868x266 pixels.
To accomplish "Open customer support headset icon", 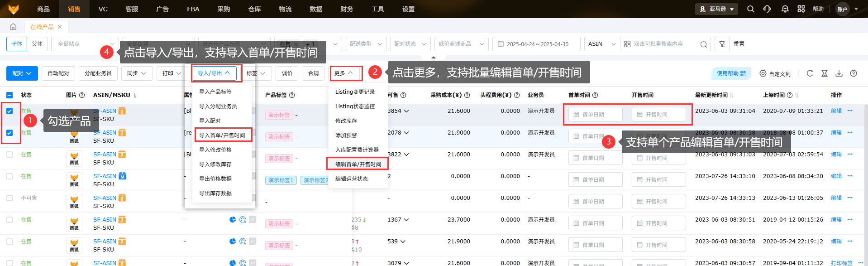I will click(767, 9).
